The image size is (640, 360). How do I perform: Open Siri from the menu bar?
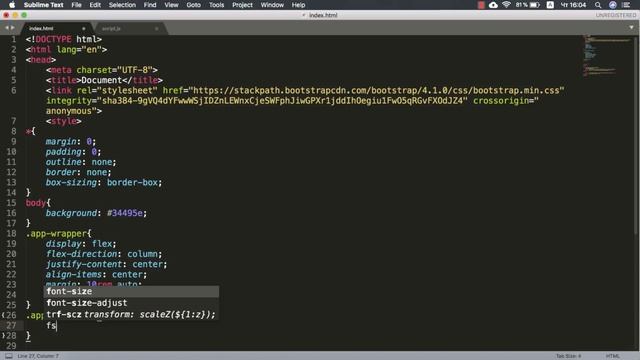(x=613, y=5)
